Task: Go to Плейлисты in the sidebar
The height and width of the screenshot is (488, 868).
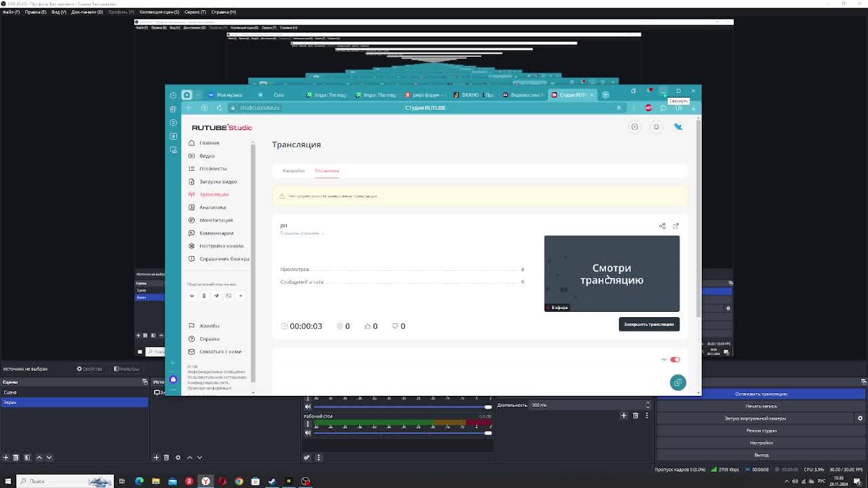Action: pyautogui.click(x=208, y=169)
